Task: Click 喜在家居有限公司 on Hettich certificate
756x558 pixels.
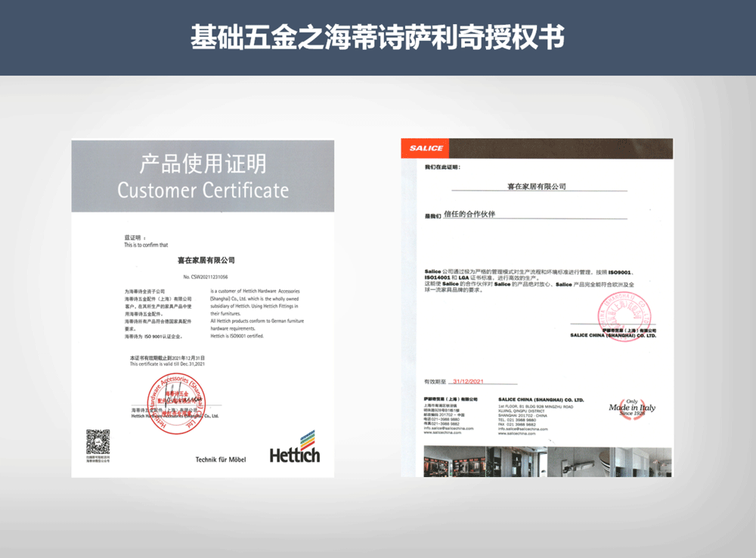Action: (206, 260)
